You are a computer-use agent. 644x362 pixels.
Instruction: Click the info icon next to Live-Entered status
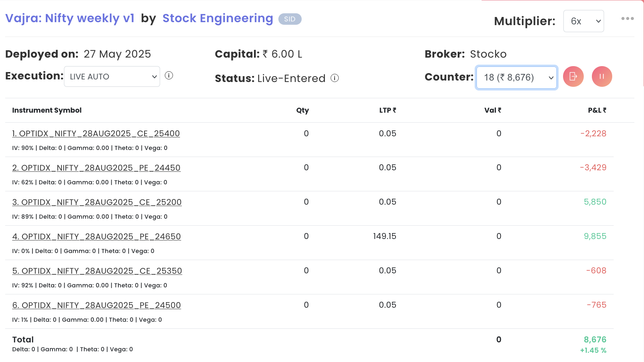pos(335,78)
